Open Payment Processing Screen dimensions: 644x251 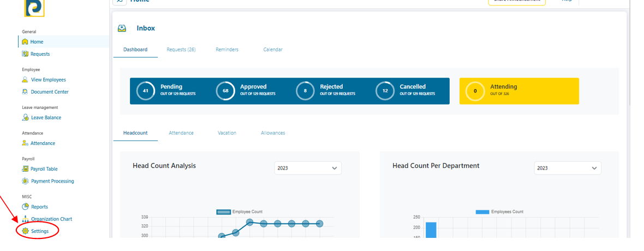[47, 181]
